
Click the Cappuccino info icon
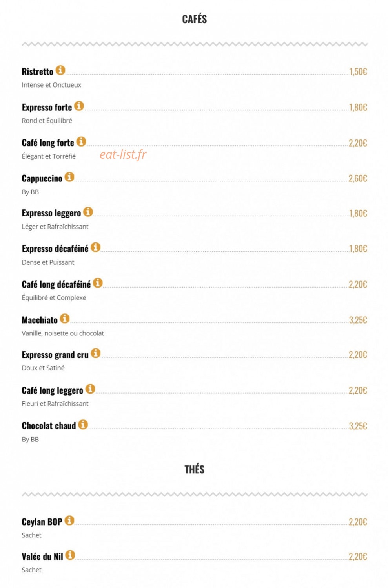[x=69, y=177]
